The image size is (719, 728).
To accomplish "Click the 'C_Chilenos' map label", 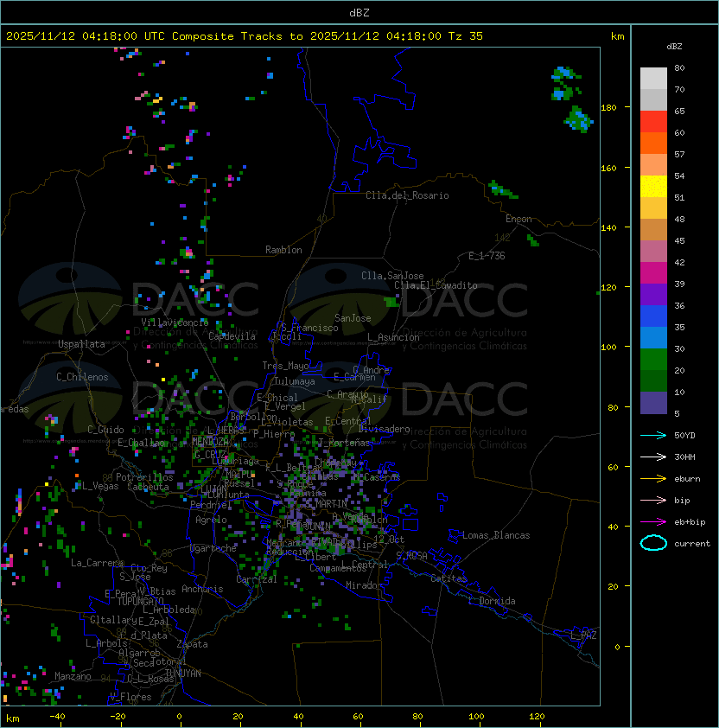I will pos(82,377).
